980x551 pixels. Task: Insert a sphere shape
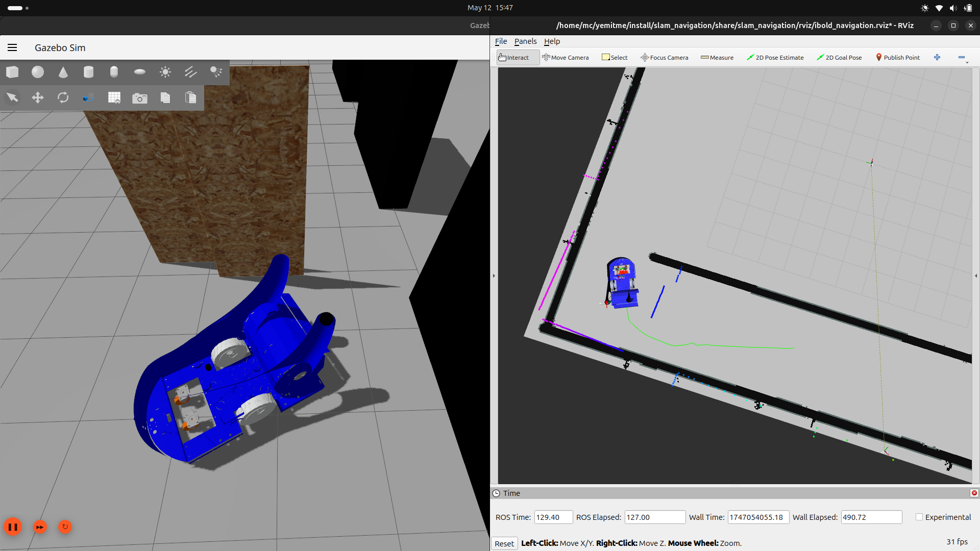click(38, 72)
